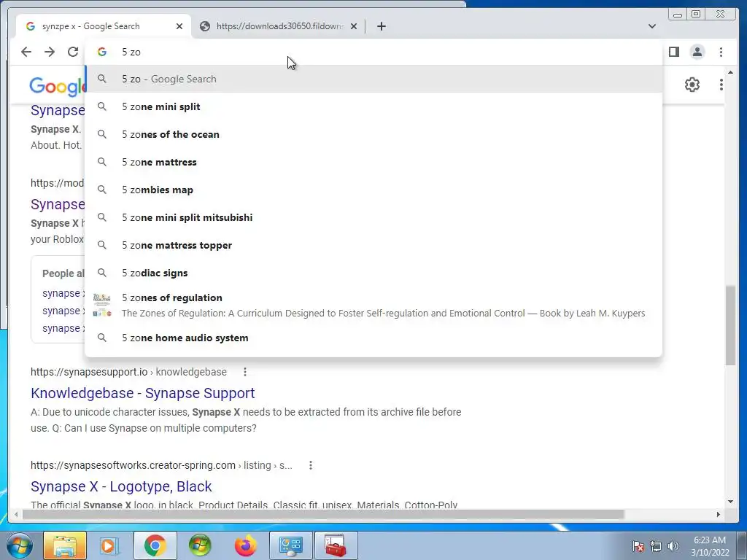Open Chrome's three-dot main menu
This screenshot has height=560, width=747.
tap(721, 52)
